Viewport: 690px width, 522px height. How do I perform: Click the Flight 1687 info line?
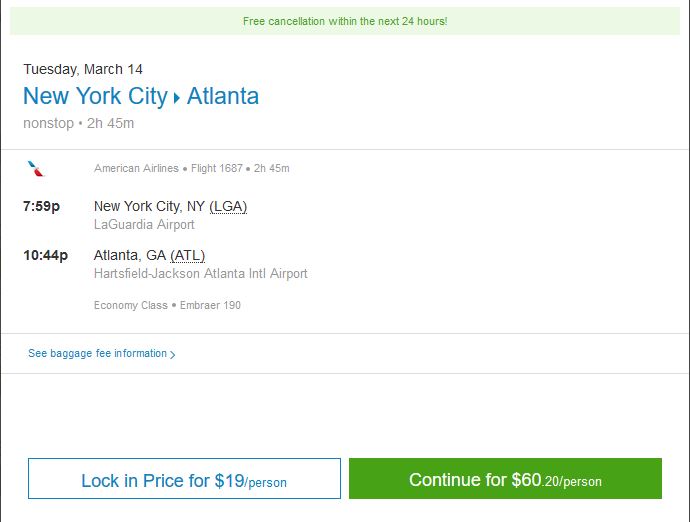pyautogui.click(x=191, y=168)
